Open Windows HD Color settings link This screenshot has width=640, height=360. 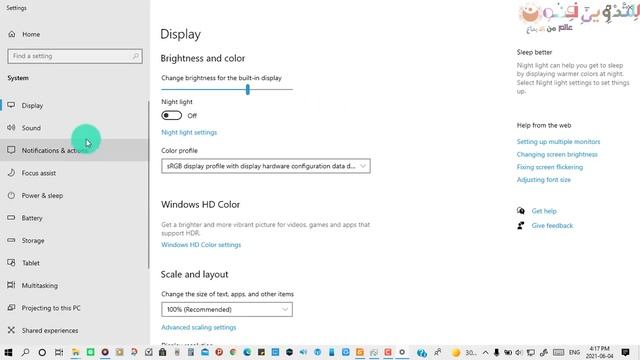point(201,245)
